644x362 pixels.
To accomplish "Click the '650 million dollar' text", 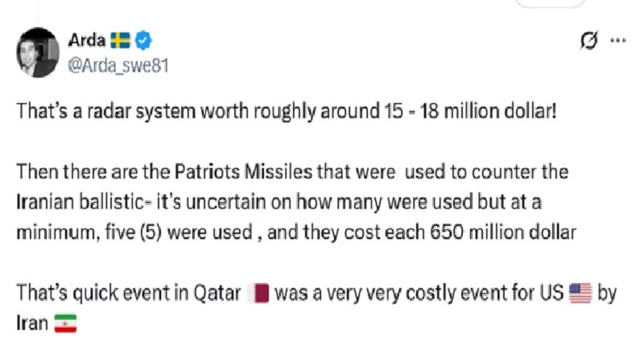I will (503, 232).
